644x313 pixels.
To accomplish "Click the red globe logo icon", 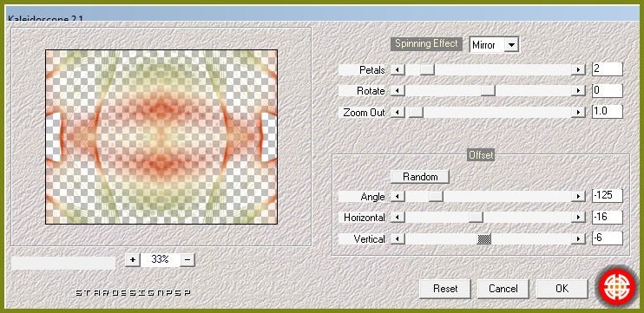I will [x=617, y=288].
